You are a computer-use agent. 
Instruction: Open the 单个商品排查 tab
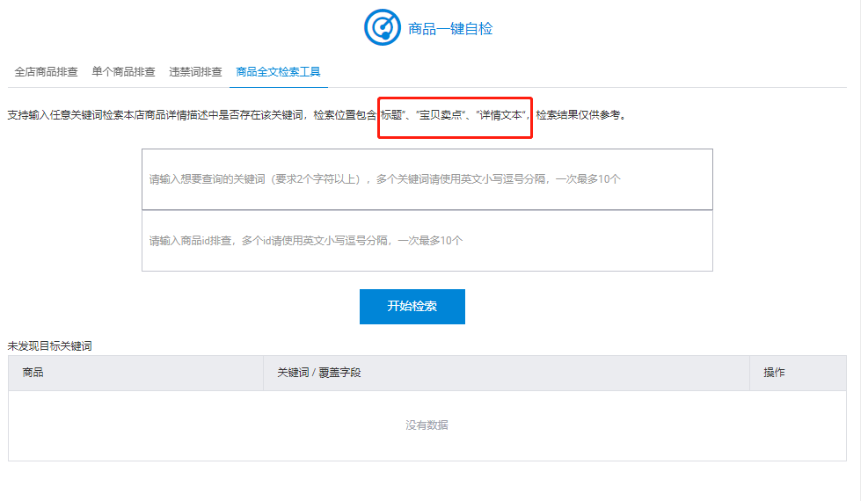(x=123, y=72)
